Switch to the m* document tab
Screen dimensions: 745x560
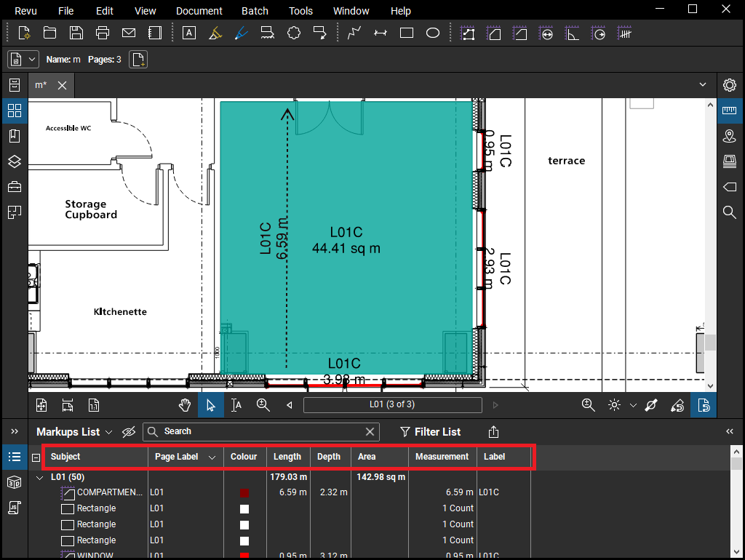click(41, 85)
